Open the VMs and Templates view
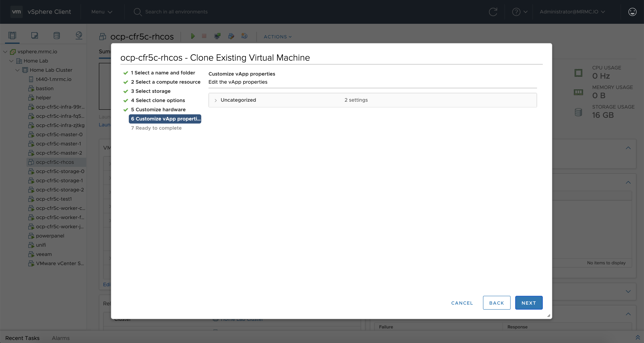 coord(34,35)
